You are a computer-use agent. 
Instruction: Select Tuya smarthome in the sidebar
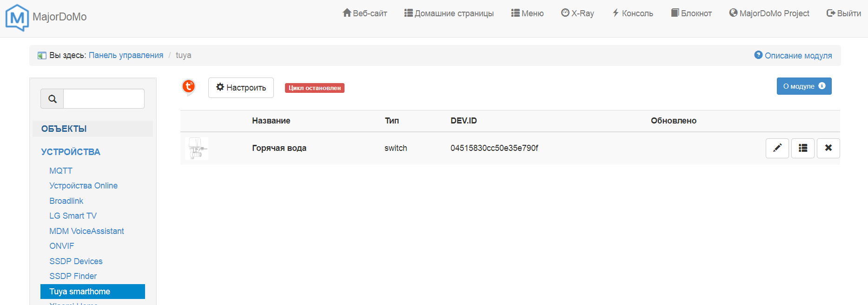coord(93,292)
